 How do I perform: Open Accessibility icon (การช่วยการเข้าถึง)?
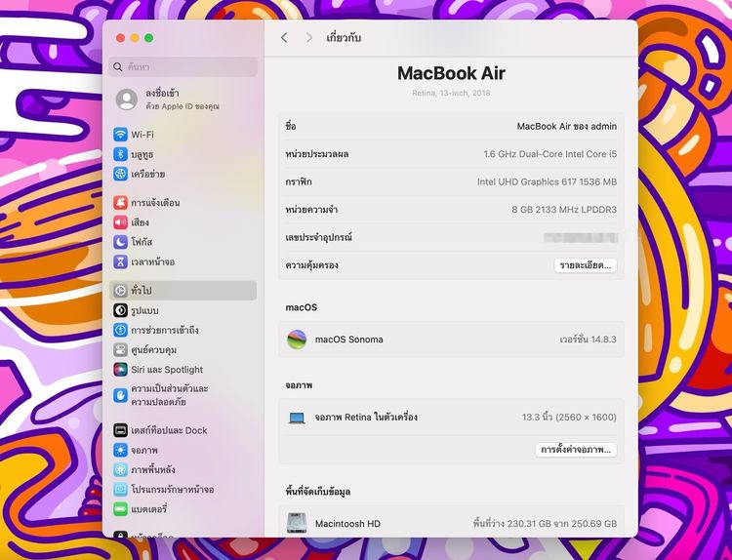(120, 330)
